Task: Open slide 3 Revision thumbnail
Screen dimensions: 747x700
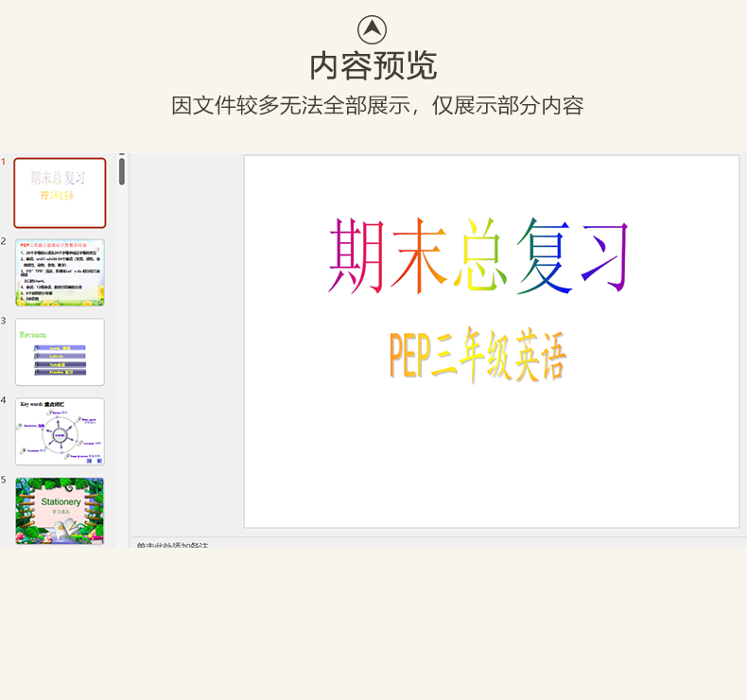Action: 60,352
